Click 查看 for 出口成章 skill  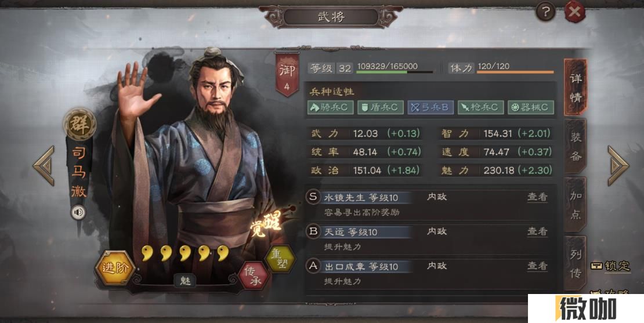pos(537,266)
